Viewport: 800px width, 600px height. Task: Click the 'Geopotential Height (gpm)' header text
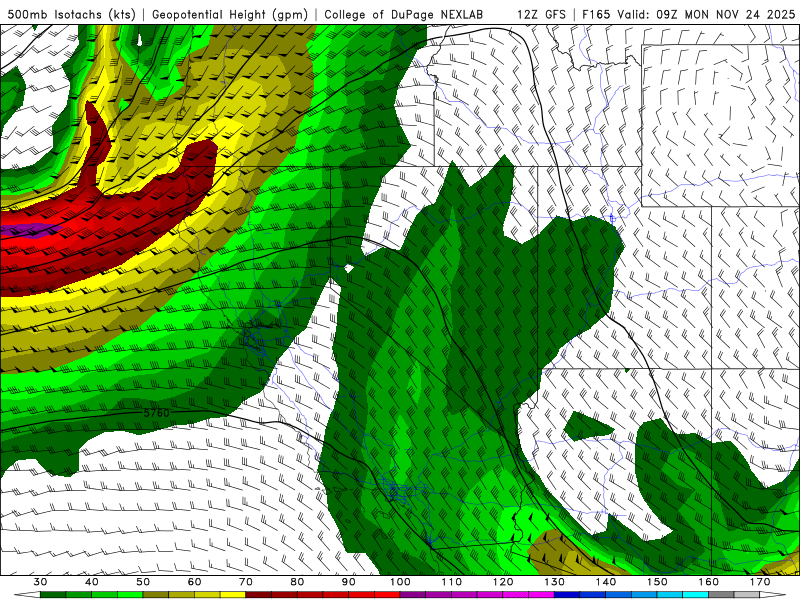[230, 14]
